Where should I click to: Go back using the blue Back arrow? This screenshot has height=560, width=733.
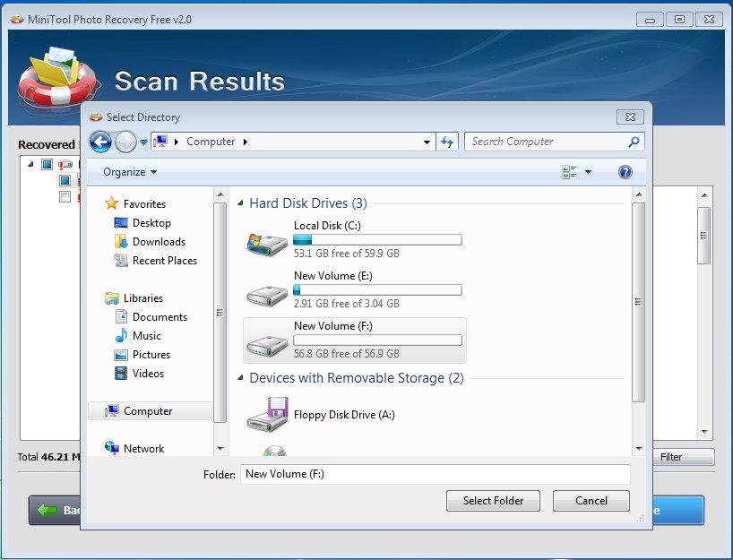pyautogui.click(x=100, y=142)
